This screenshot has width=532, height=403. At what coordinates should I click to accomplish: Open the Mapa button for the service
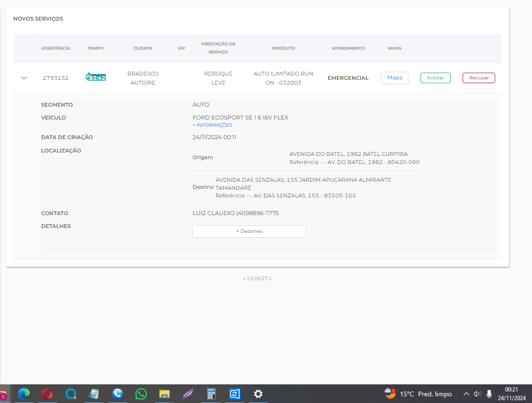[x=394, y=78]
